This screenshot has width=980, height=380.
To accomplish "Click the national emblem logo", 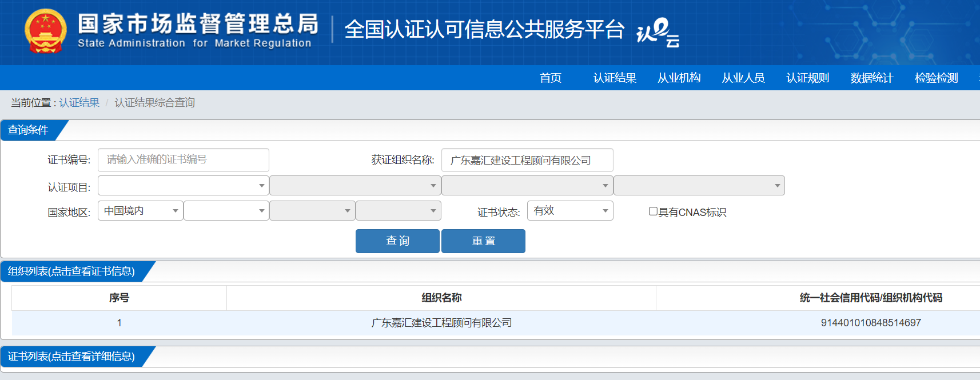I will [x=46, y=31].
